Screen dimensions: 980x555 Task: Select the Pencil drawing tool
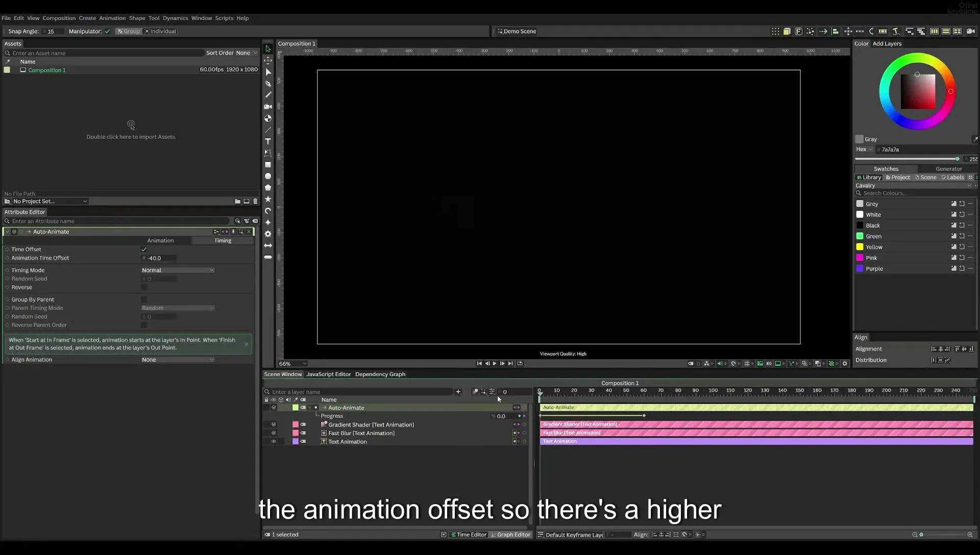(268, 95)
